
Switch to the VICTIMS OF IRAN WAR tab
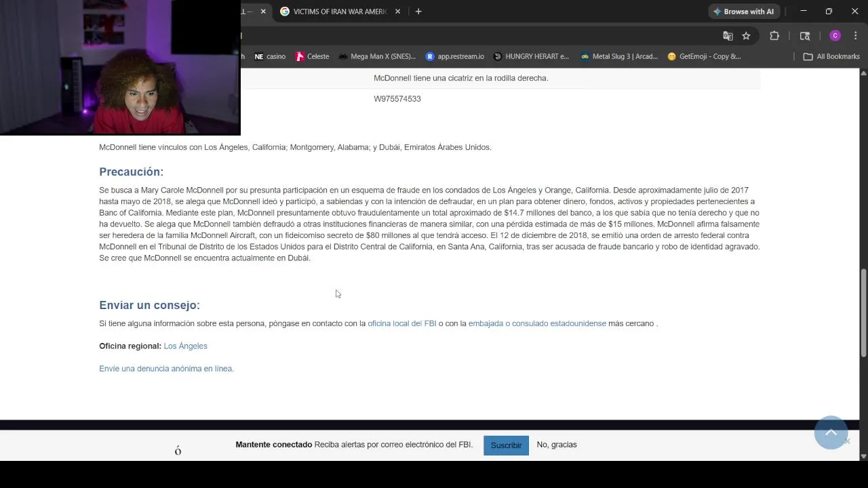click(339, 12)
